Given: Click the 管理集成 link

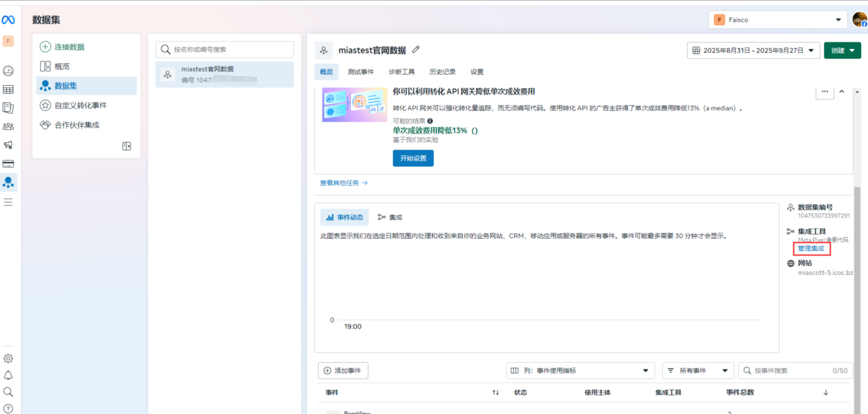Looking at the screenshot, I should pyautogui.click(x=811, y=248).
